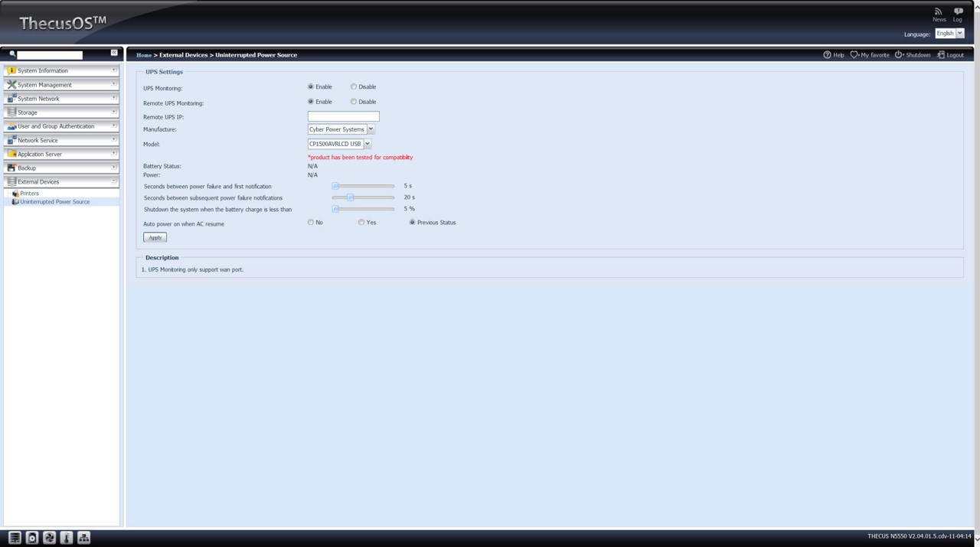
Task: Open the System Information menu
Action: [61, 70]
